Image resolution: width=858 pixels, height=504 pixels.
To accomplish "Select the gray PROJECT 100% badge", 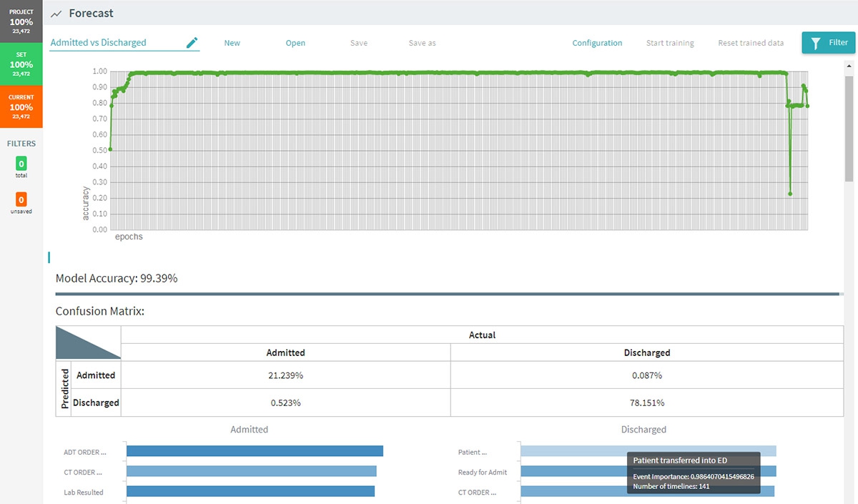I will pos(21,21).
